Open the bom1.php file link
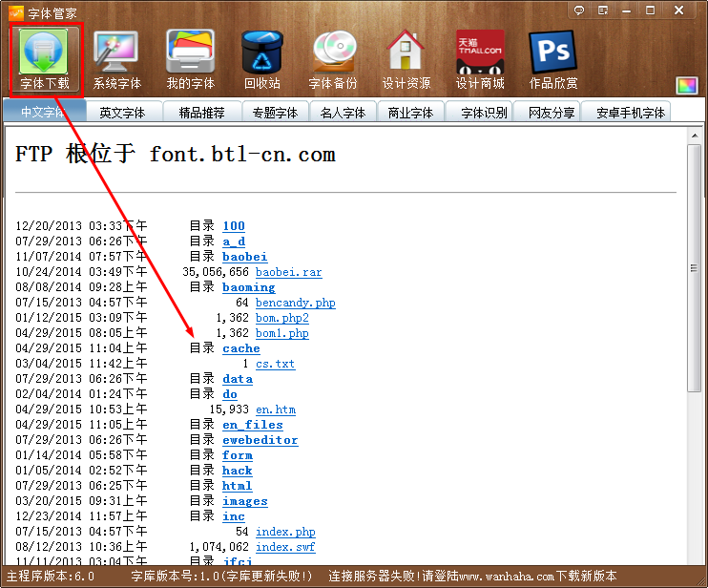Viewport: 708px width, 588px height. tap(282, 333)
